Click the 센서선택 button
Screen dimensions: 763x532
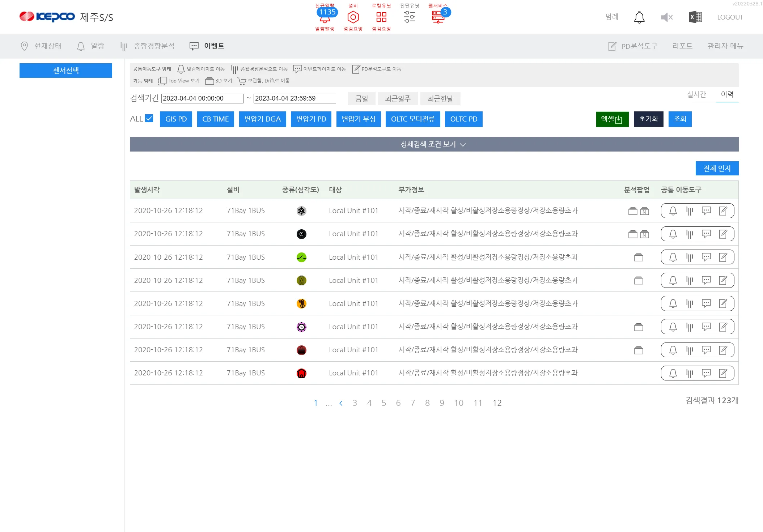click(66, 71)
